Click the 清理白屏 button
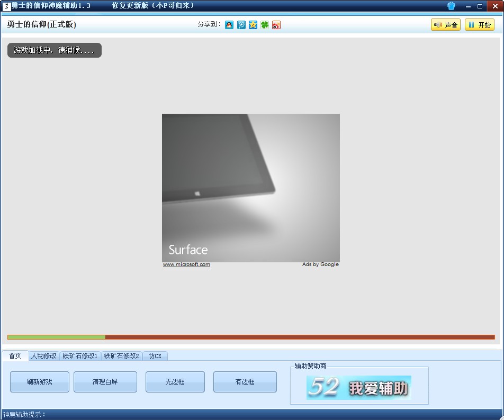Image resolution: width=504 pixels, height=420 pixels. [x=105, y=382]
